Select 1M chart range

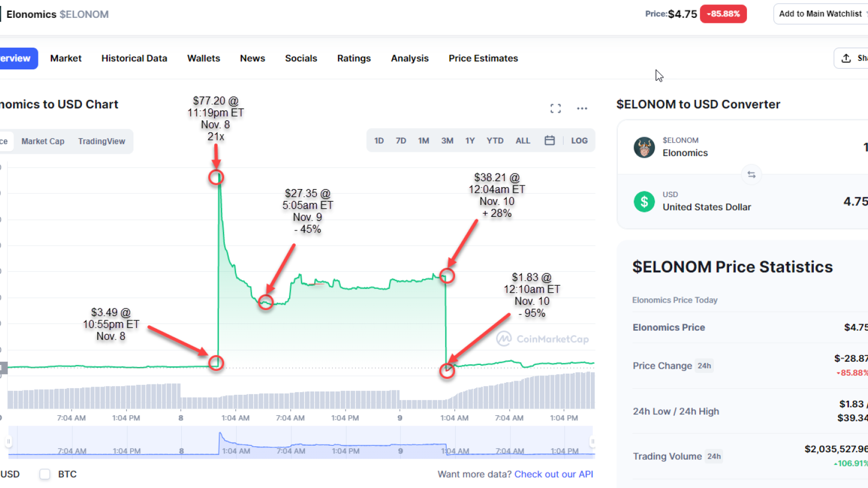tap(424, 140)
